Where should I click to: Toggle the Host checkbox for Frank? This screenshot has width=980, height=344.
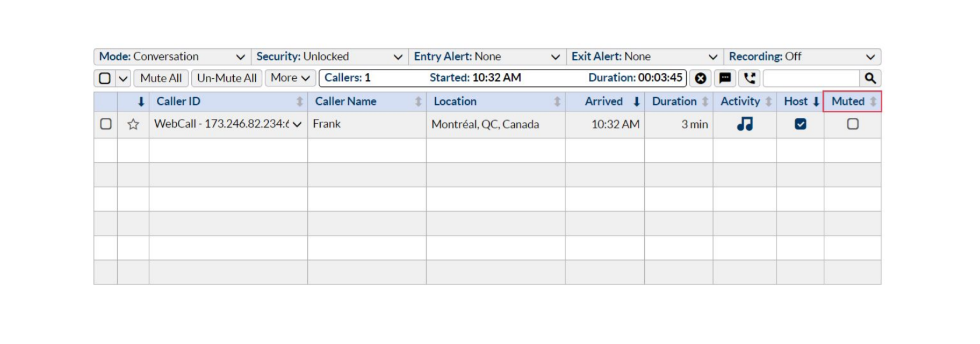(x=800, y=124)
